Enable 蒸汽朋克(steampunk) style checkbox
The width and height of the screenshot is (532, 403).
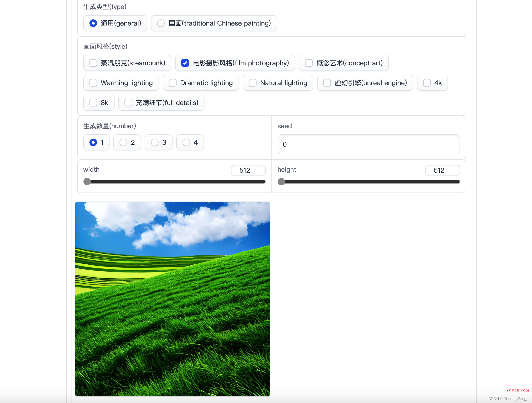[94, 63]
